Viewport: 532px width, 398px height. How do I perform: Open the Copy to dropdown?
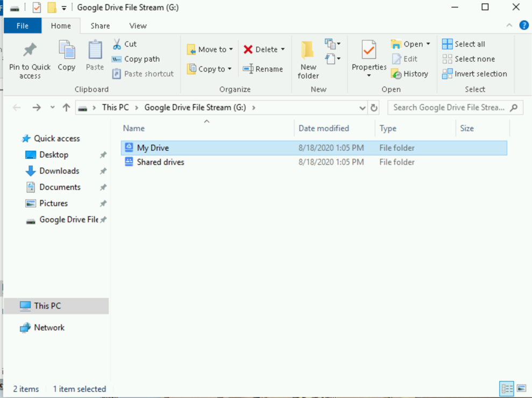(x=209, y=69)
